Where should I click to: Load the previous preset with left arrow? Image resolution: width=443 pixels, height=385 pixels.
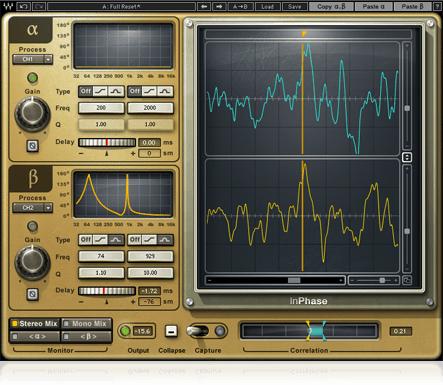[204, 6]
